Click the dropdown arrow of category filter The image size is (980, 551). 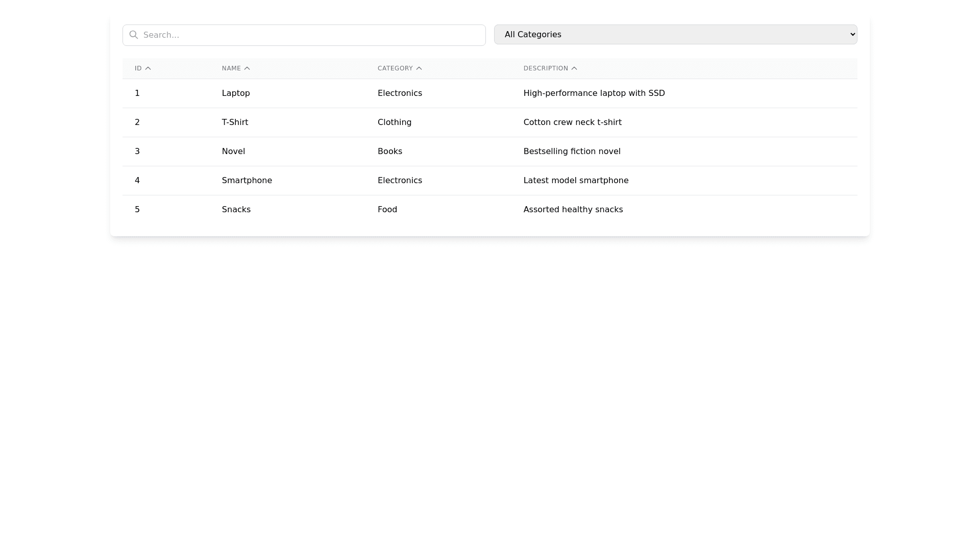click(x=852, y=34)
